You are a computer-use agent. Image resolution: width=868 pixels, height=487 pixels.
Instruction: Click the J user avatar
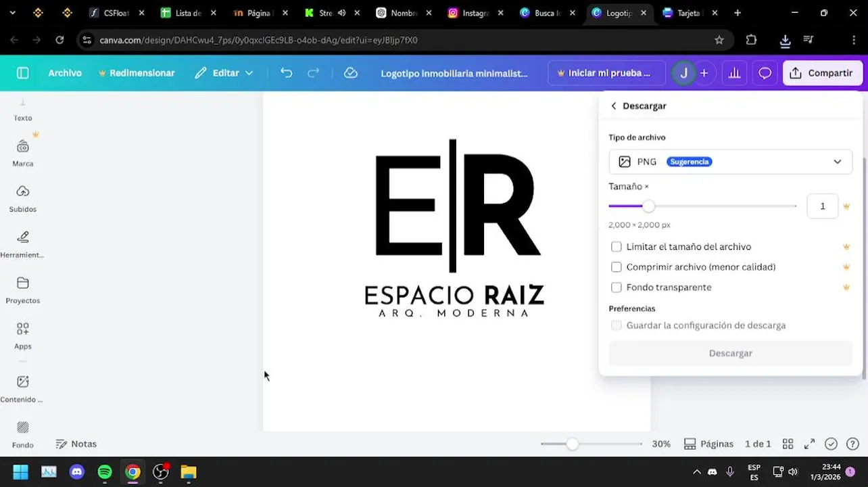coord(683,73)
